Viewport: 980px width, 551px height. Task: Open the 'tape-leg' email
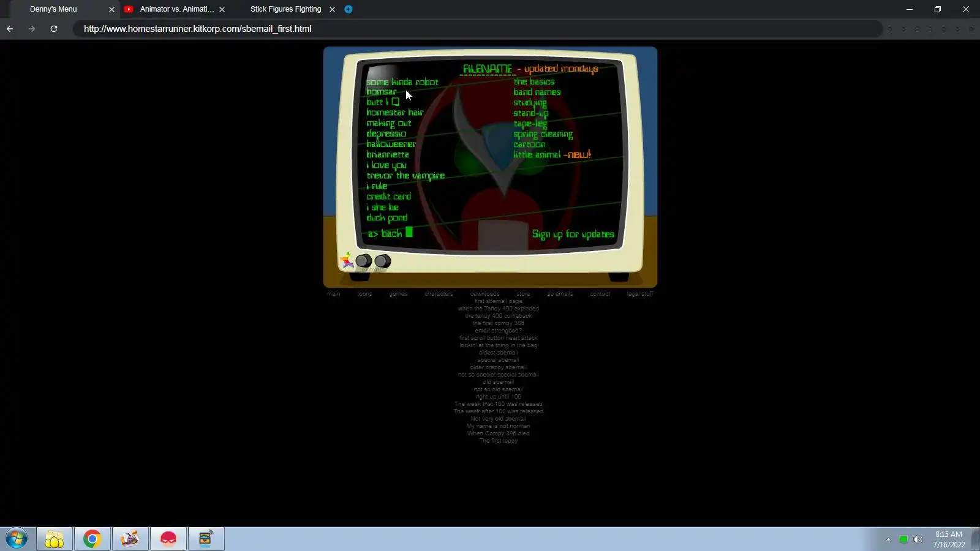click(530, 124)
